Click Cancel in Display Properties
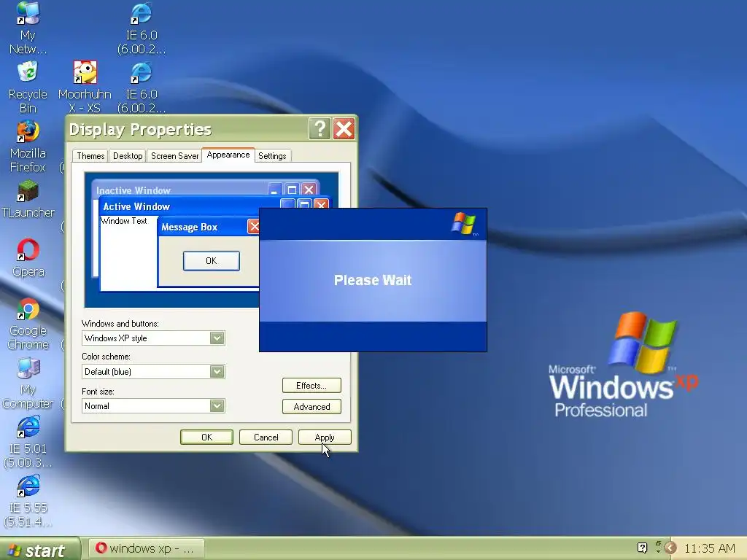 click(266, 437)
